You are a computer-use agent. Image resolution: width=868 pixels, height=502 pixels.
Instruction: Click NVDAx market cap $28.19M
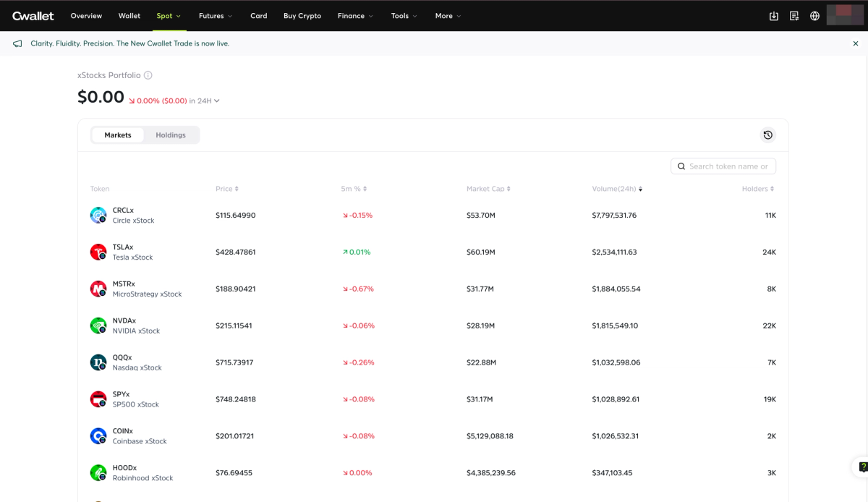pyautogui.click(x=480, y=326)
